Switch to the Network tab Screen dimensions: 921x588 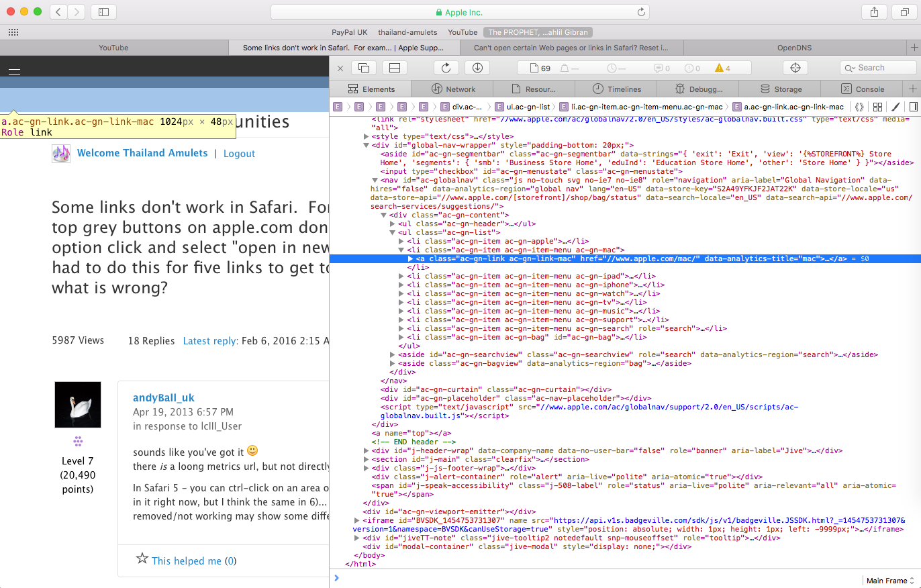pyautogui.click(x=453, y=89)
